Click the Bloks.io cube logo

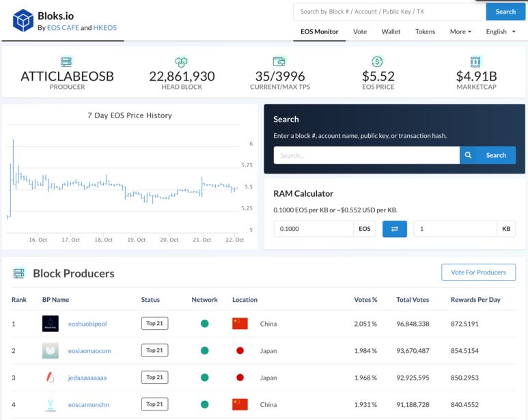pyautogui.click(x=23, y=20)
